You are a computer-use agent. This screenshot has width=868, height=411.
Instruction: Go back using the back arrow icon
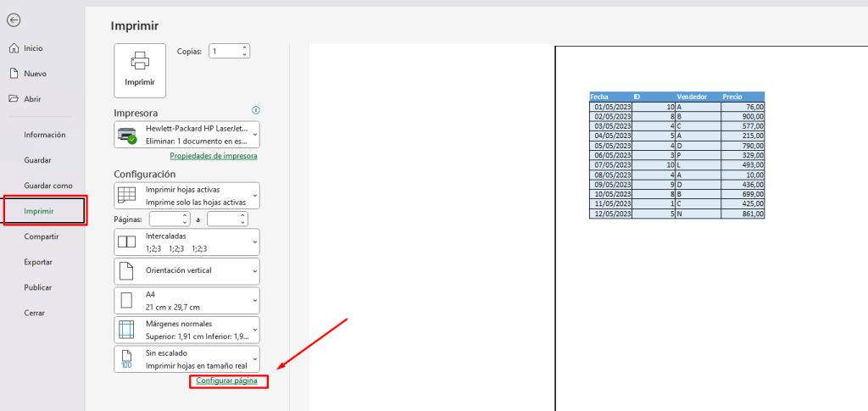pos(14,20)
